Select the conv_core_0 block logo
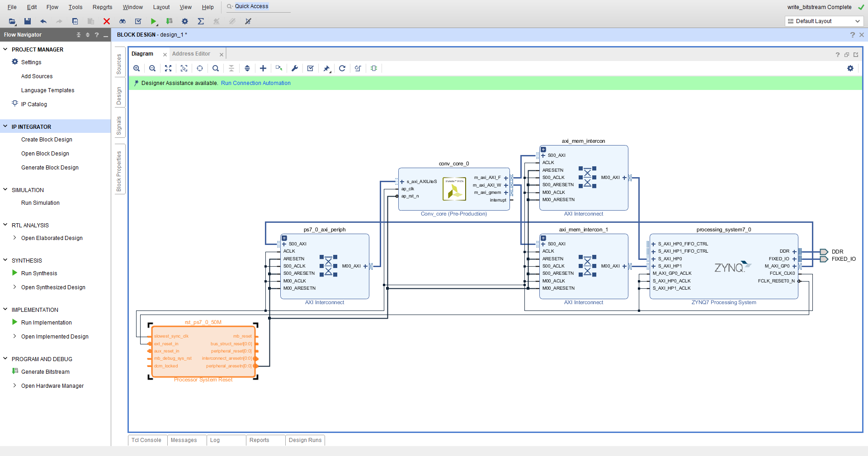Image resolution: width=868 pixels, height=456 pixels. coord(454,189)
